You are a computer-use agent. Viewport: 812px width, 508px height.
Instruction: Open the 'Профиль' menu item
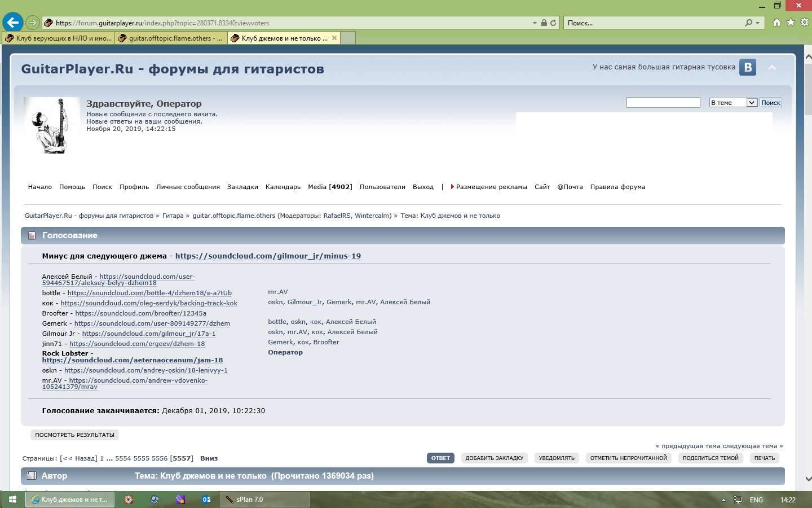(x=134, y=187)
